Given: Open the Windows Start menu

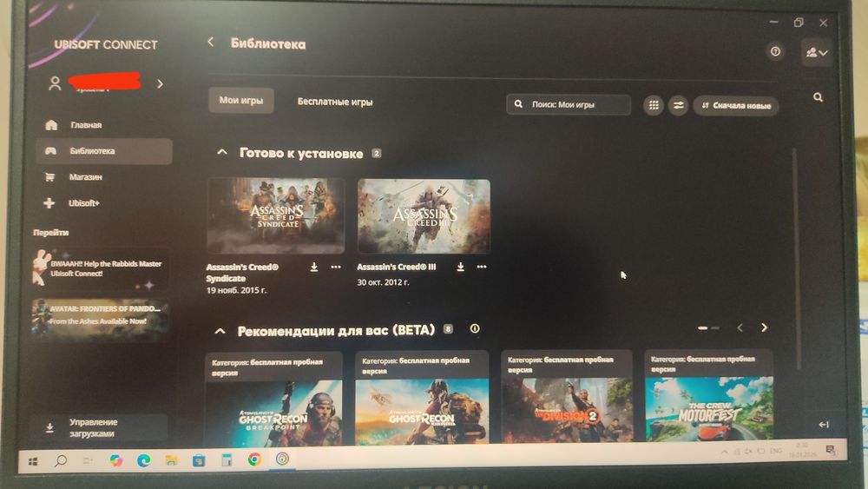Looking at the screenshot, I should coord(33,460).
